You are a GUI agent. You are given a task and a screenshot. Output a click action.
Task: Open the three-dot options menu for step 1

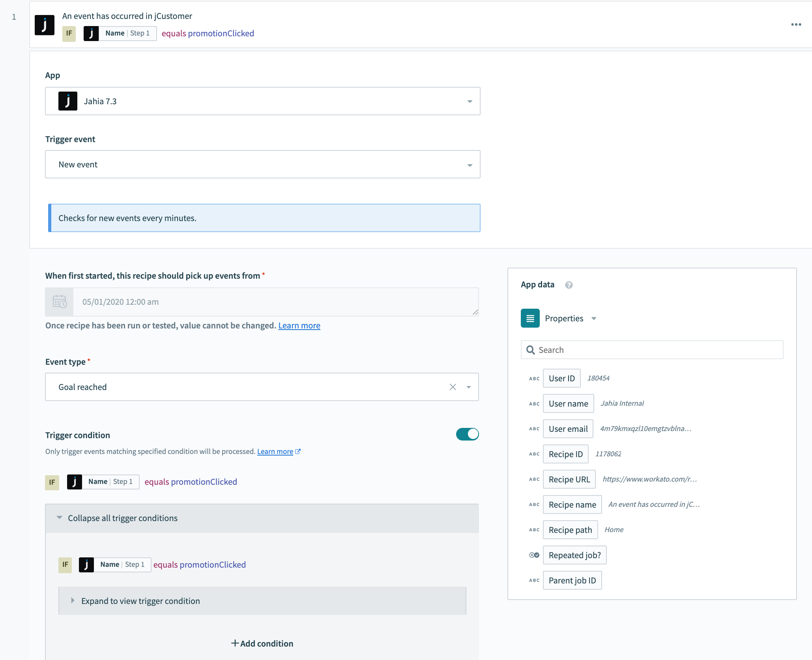796,24
